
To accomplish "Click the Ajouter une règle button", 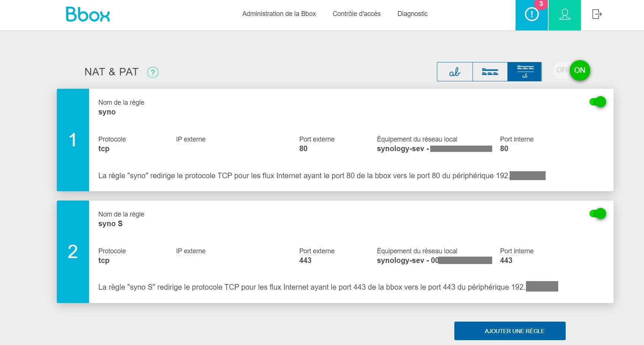I will pos(510,331).
